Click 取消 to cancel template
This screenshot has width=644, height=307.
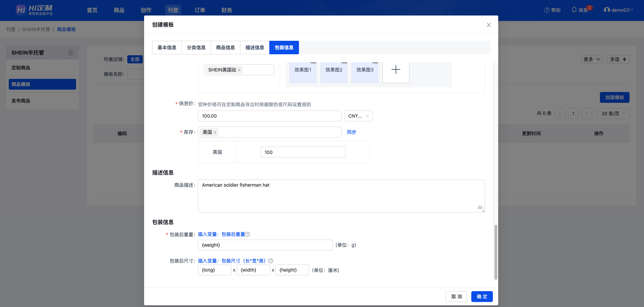pyautogui.click(x=456, y=297)
